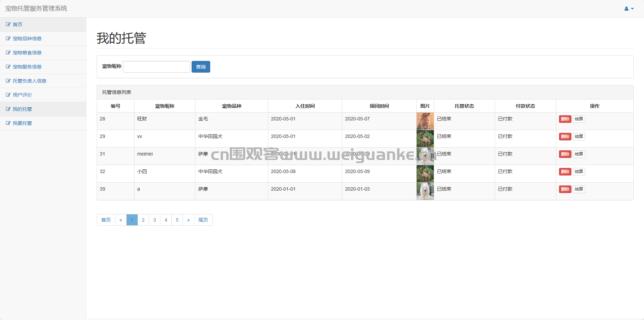644x320 pixels.
Task: Click the edit icon beside 首页
Action: pos(8,24)
